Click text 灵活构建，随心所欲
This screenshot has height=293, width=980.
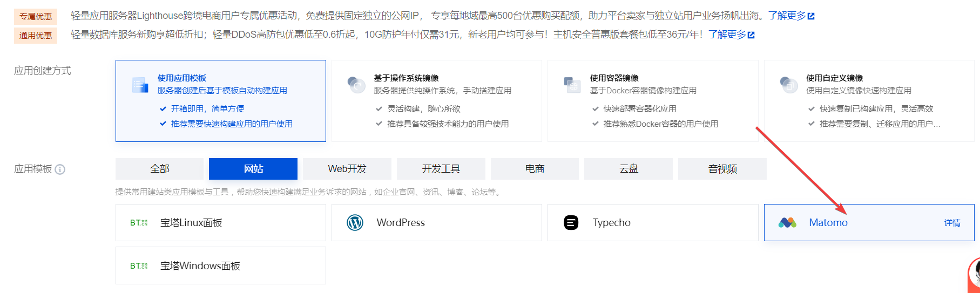tap(424, 108)
